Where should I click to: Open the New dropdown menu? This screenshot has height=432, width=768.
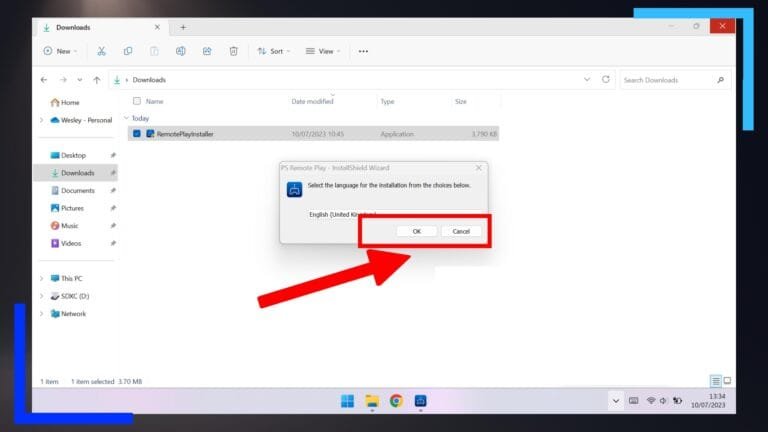[60, 51]
